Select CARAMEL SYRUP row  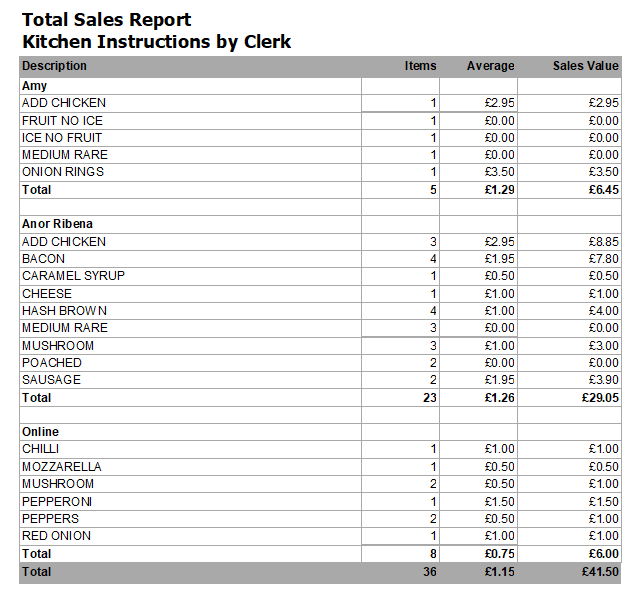(x=320, y=276)
